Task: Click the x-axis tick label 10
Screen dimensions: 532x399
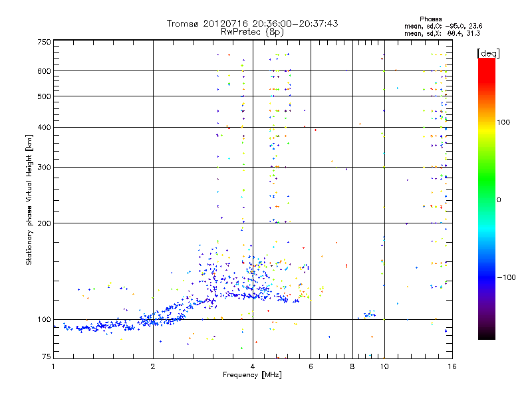Action: pos(384,366)
